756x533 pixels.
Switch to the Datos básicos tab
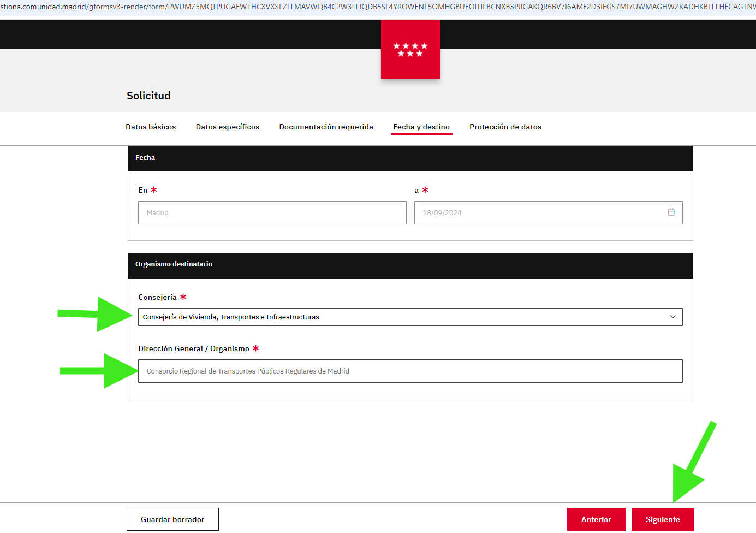click(x=151, y=127)
